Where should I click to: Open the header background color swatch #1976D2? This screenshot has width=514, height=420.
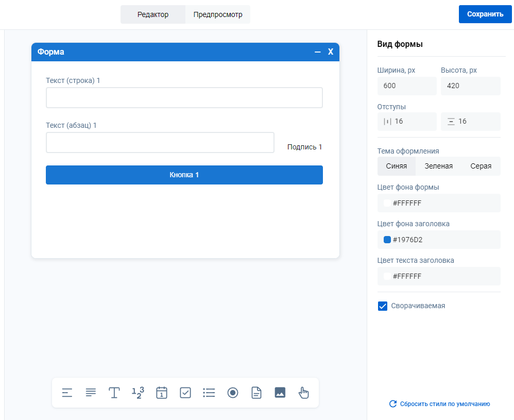point(387,240)
